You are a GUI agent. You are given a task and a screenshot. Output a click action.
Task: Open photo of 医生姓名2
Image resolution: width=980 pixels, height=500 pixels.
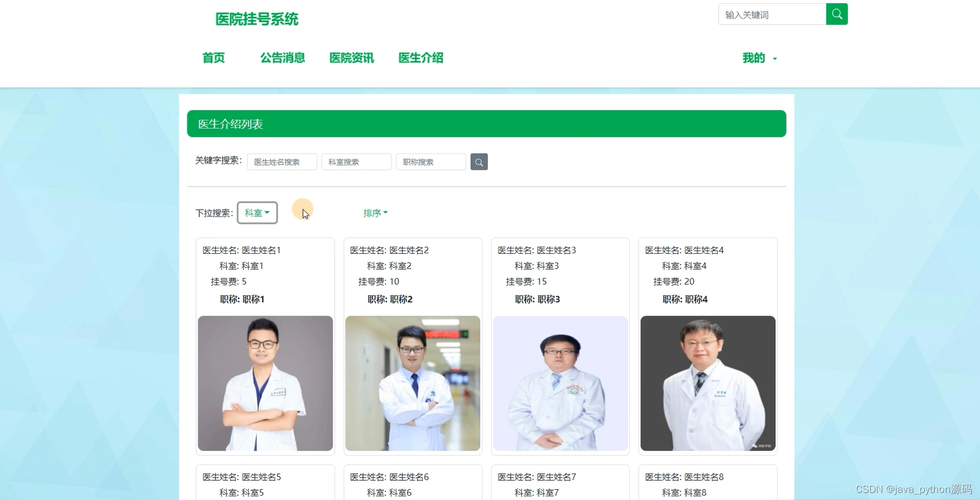pos(413,383)
